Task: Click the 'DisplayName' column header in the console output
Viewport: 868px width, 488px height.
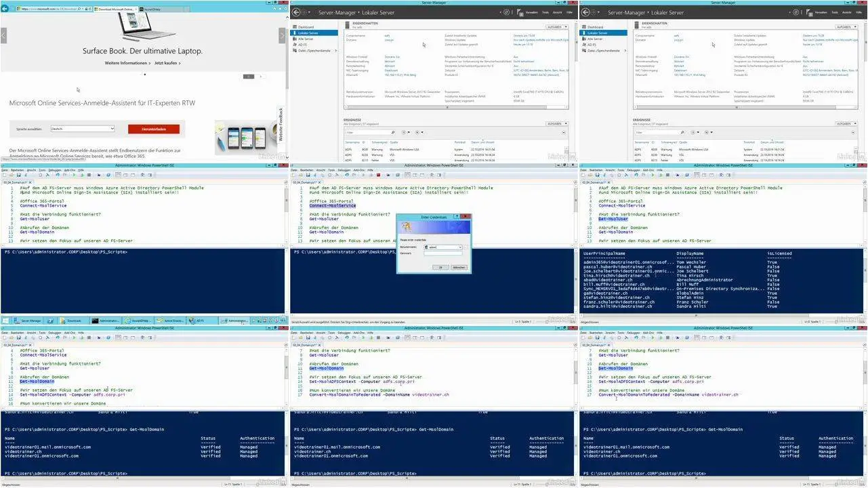Action: click(x=689, y=253)
